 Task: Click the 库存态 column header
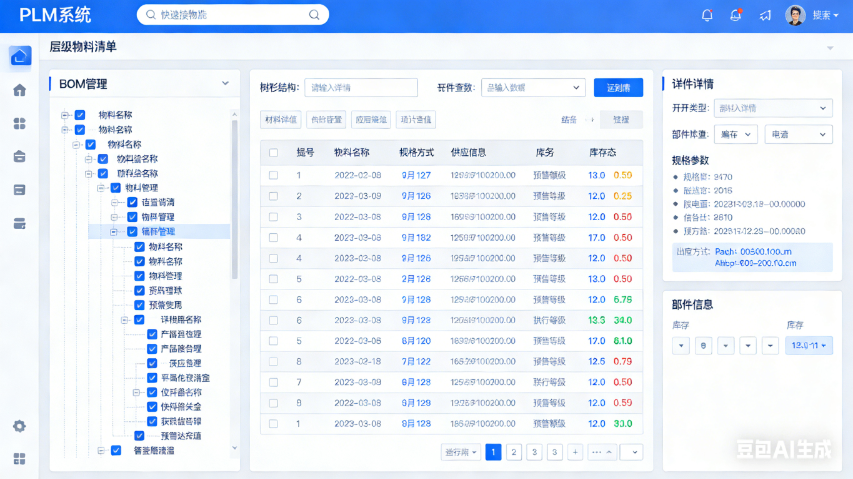click(603, 153)
